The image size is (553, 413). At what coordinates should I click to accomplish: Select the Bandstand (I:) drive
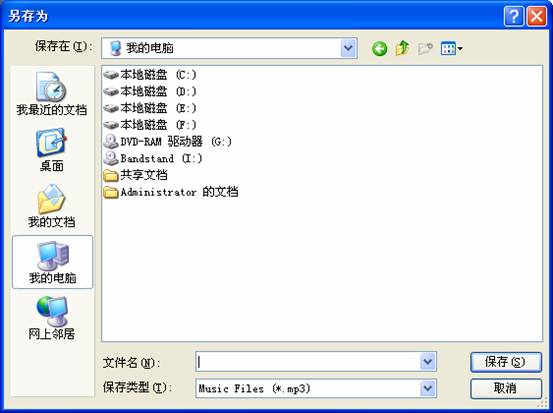(x=153, y=158)
